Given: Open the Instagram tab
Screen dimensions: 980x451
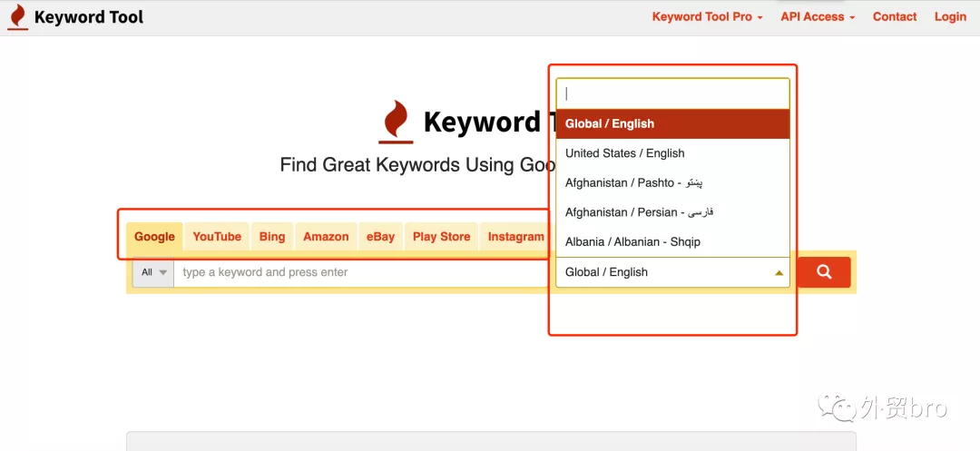Looking at the screenshot, I should pyautogui.click(x=515, y=237).
